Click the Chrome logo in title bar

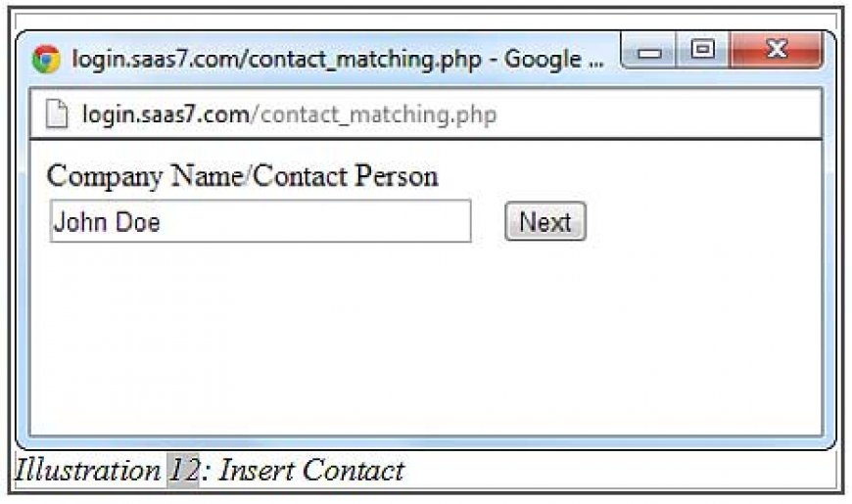click(46, 59)
